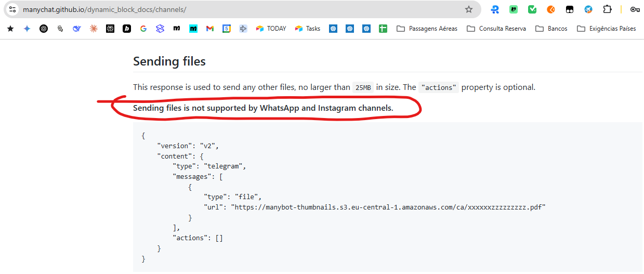
Task: Open the Tasks bookmark
Action: pyautogui.click(x=308, y=29)
